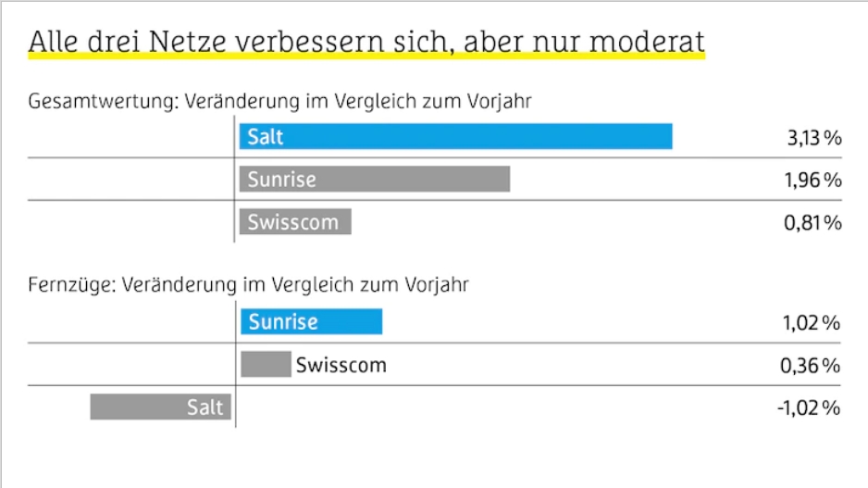This screenshot has width=868, height=488.
Task: Click the 3,13 % value label
Action: click(814, 137)
